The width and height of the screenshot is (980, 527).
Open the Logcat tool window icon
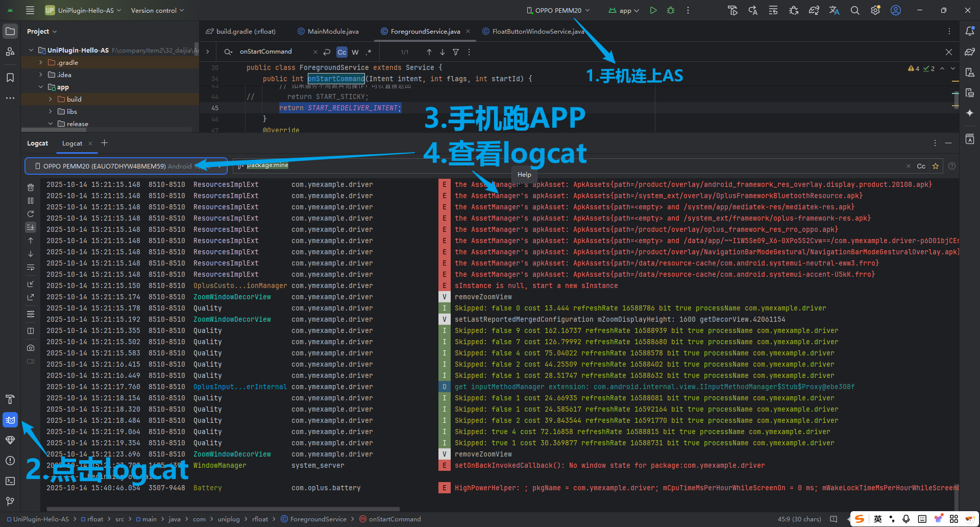click(10, 420)
